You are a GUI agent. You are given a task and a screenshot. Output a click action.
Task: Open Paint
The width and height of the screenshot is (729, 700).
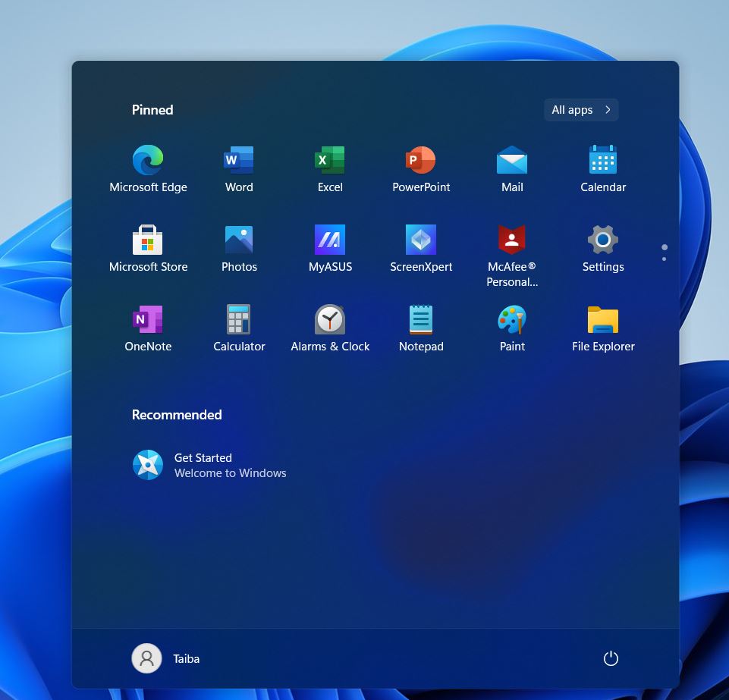[x=512, y=319]
